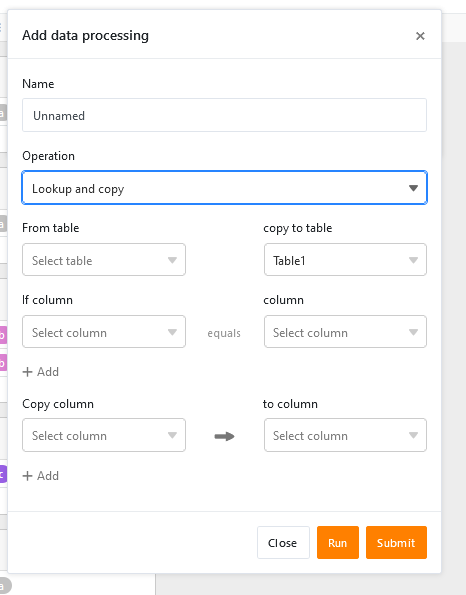This screenshot has width=466, height=595.
Task: Click the caret arrow in the Operation field
Action: pyautogui.click(x=413, y=188)
